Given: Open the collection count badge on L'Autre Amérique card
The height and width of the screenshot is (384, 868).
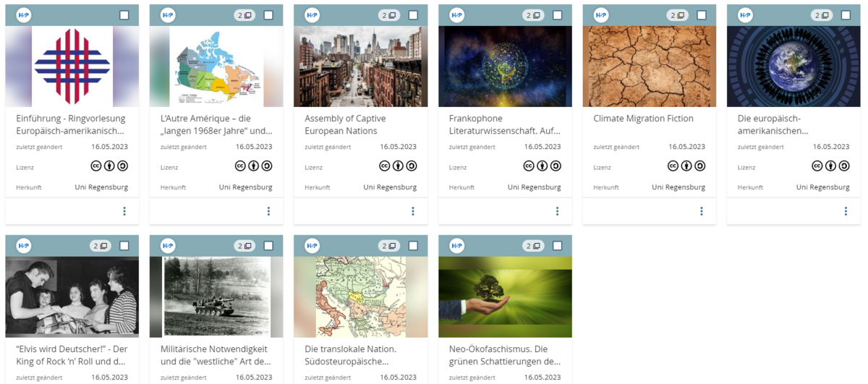Looking at the screenshot, I should 244,15.
